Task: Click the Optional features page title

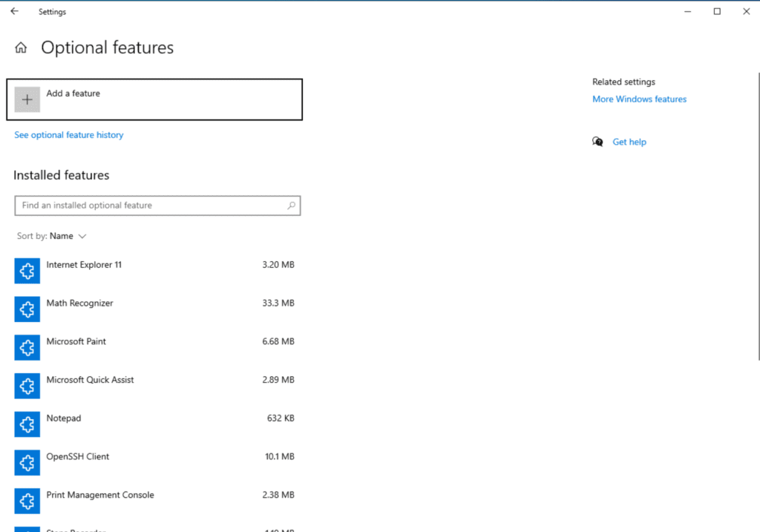Action: pyautogui.click(x=107, y=47)
